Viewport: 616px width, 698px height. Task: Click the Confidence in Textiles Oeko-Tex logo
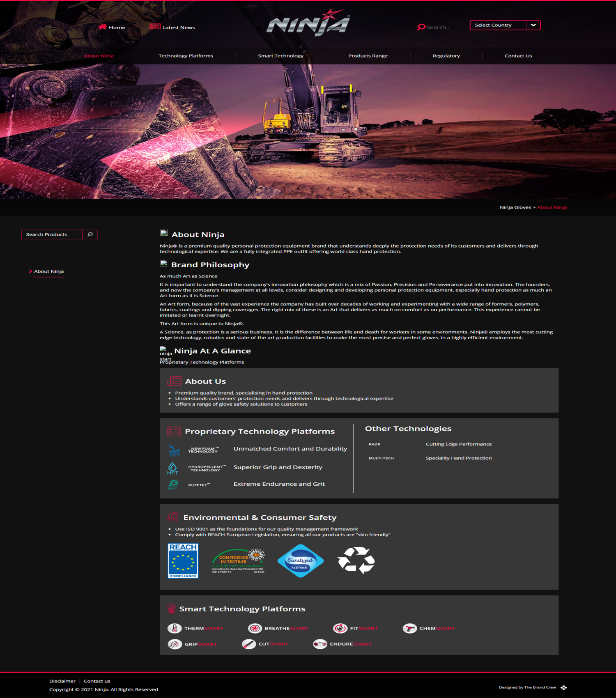click(238, 561)
